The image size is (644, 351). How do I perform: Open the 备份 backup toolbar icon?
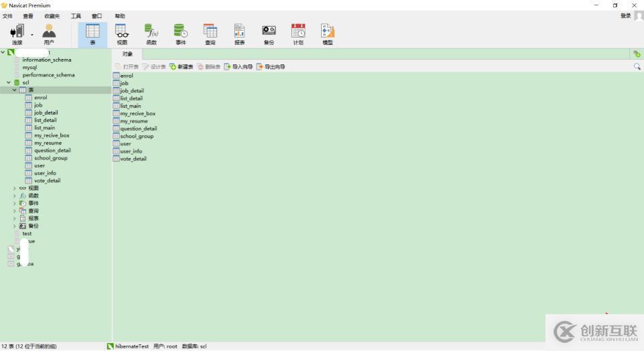[x=269, y=34]
